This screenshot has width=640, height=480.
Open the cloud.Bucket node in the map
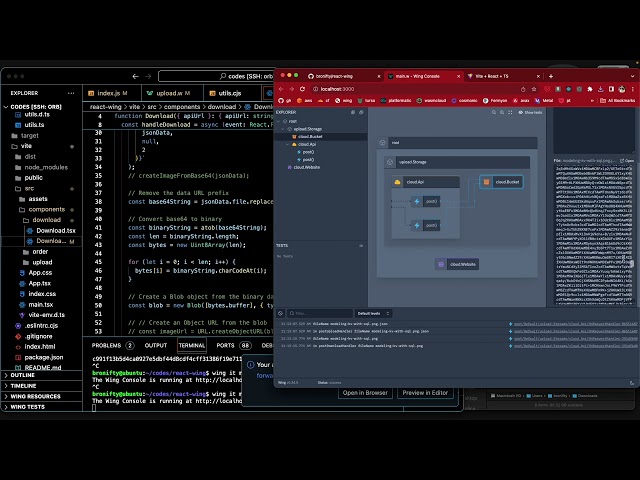coord(501,182)
